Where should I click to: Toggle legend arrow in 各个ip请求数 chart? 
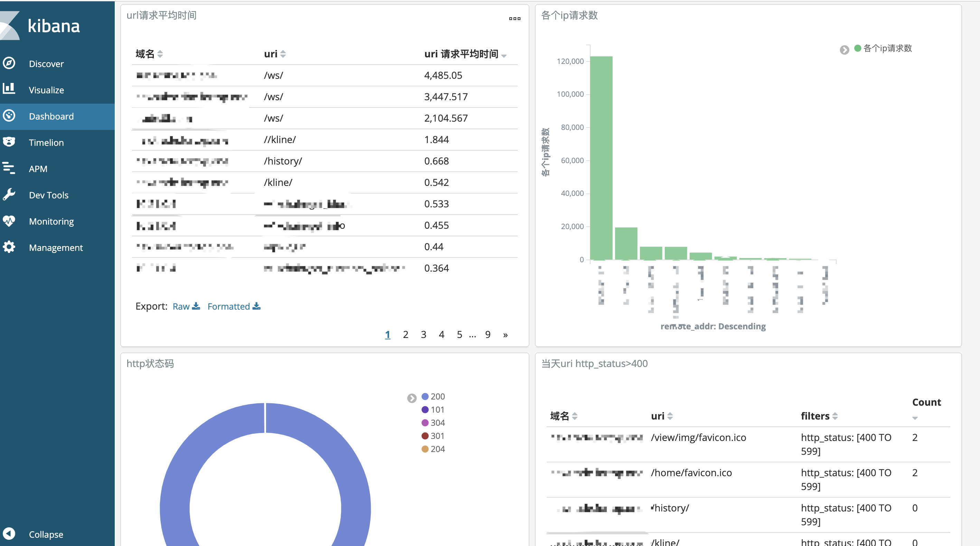[844, 50]
